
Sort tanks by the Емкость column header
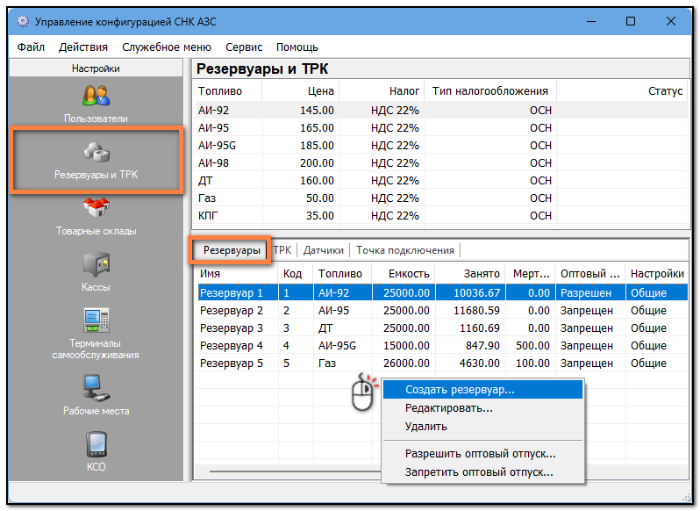[x=403, y=274]
